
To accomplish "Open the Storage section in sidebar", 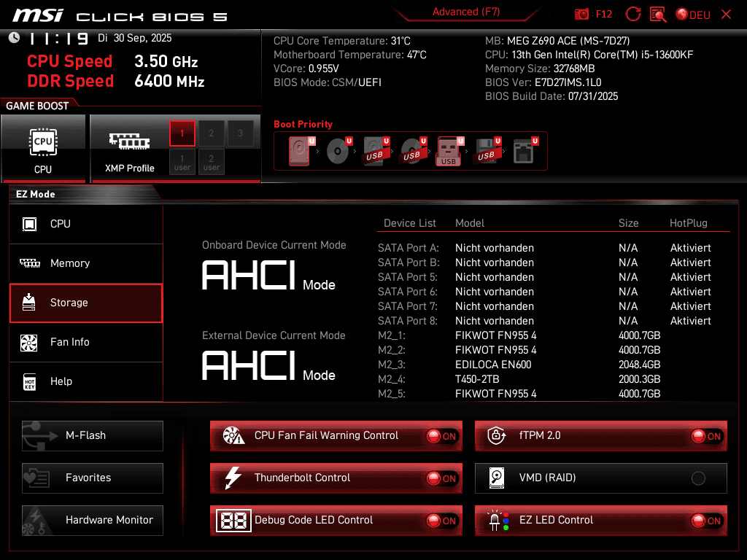I will point(86,303).
